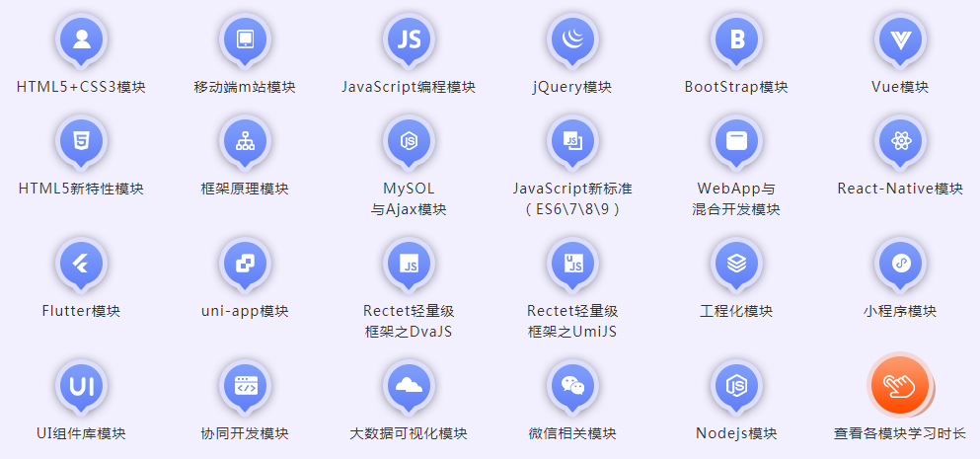Image resolution: width=980 pixels, height=459 pixels.
Task: Click the UmiJS framework icon
Action: click(x=572, y=265)
